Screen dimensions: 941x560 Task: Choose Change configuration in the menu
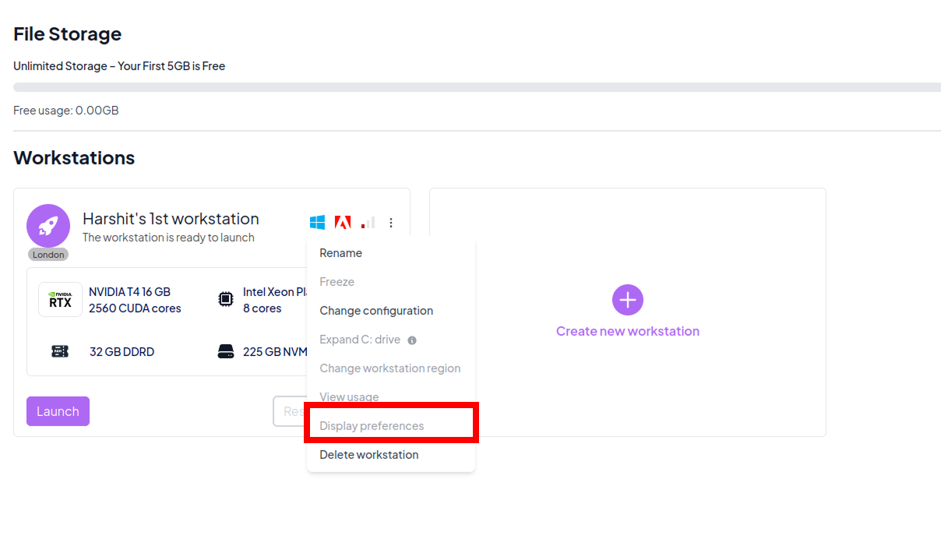tap(376, 311)
